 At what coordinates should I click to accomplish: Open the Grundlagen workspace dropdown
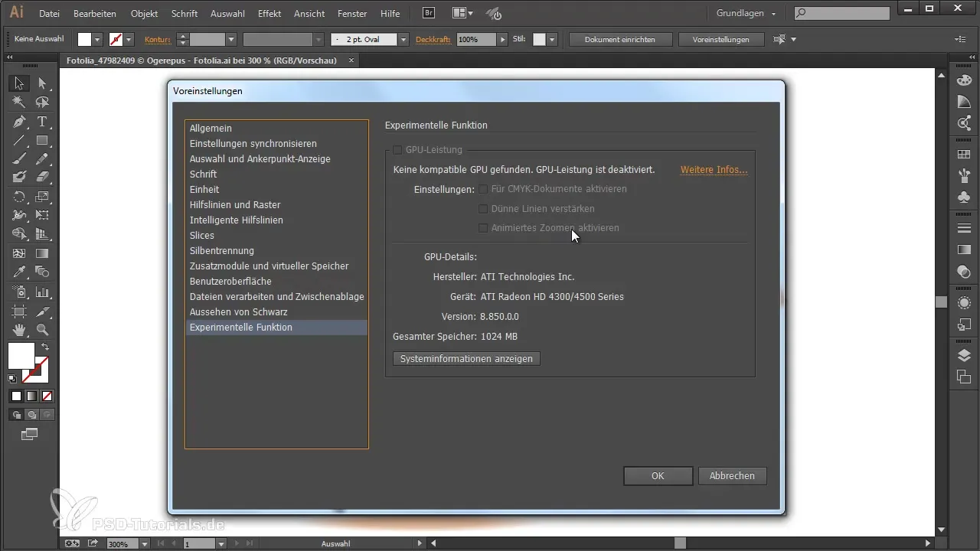(746, 13)
